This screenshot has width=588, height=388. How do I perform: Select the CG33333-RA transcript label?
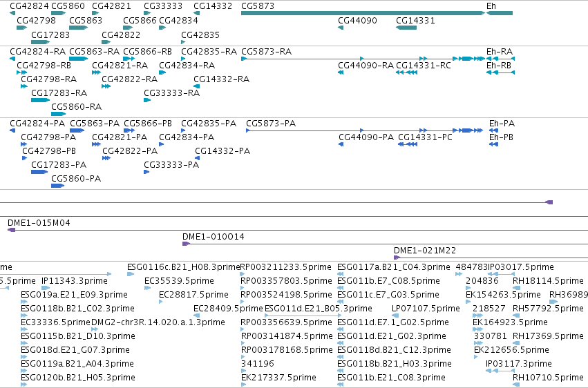pos(172,93)
